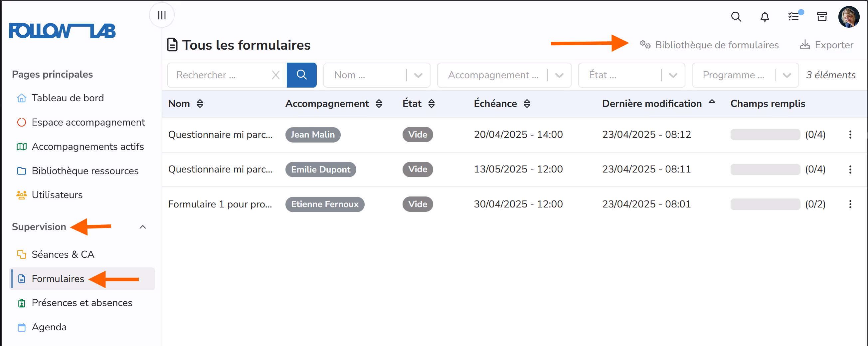Click modification date 23/04/2025 - 08:01

click(646, 204)
